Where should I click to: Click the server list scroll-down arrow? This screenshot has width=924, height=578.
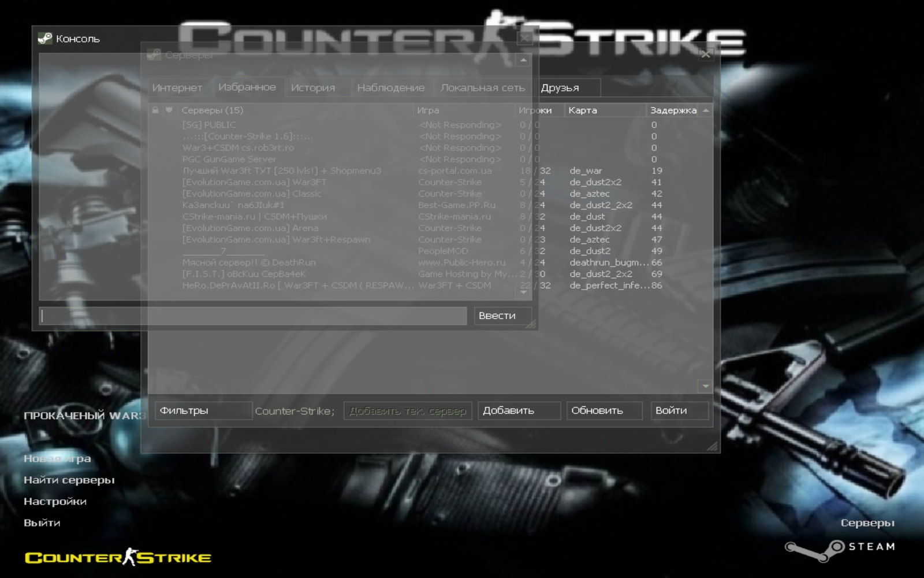[x=706, y=386]
